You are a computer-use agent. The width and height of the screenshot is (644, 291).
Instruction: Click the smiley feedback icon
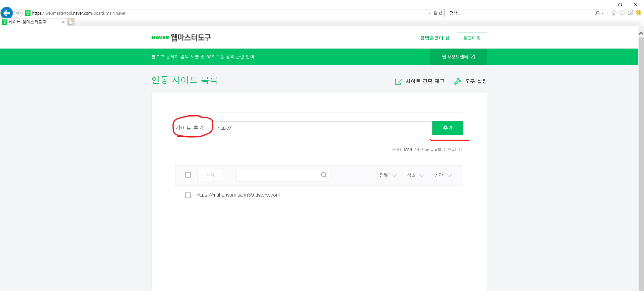tap(639, 13)
